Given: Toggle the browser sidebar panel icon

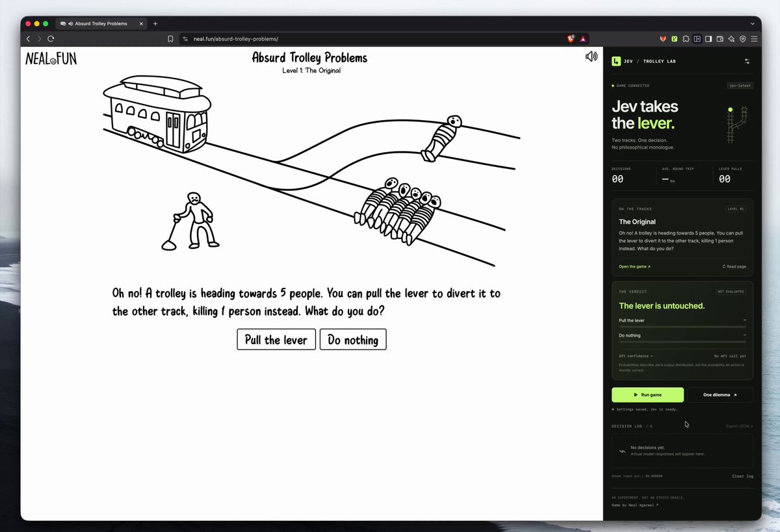Looking at the screenshot, I should (708, 39).
